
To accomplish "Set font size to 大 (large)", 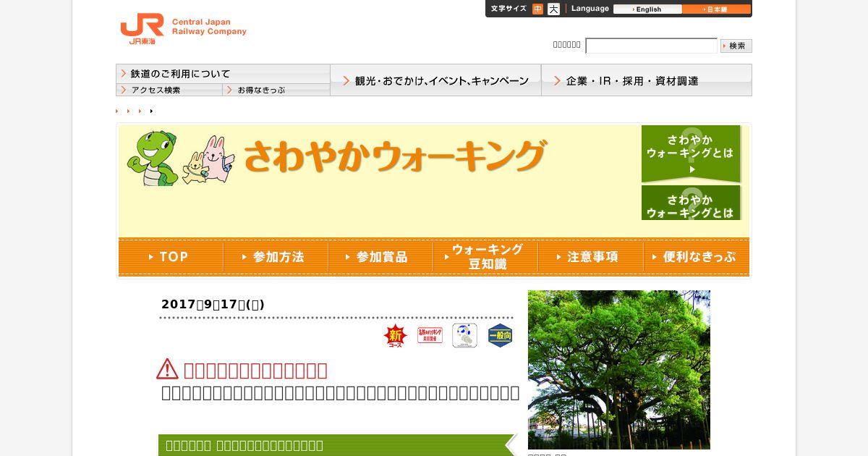I will click(553, 9).
